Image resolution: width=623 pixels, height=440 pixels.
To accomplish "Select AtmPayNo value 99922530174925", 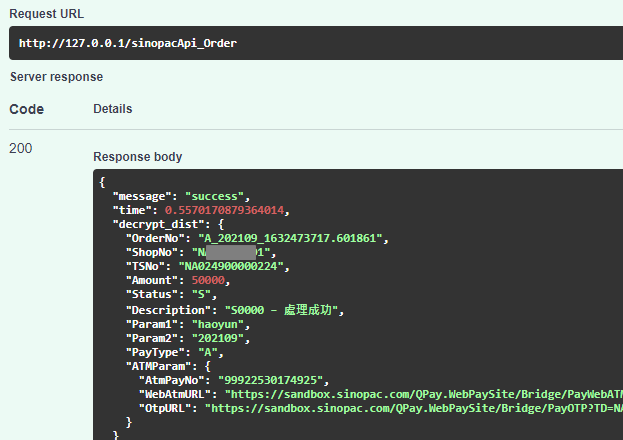I will (x=271, y=380).
